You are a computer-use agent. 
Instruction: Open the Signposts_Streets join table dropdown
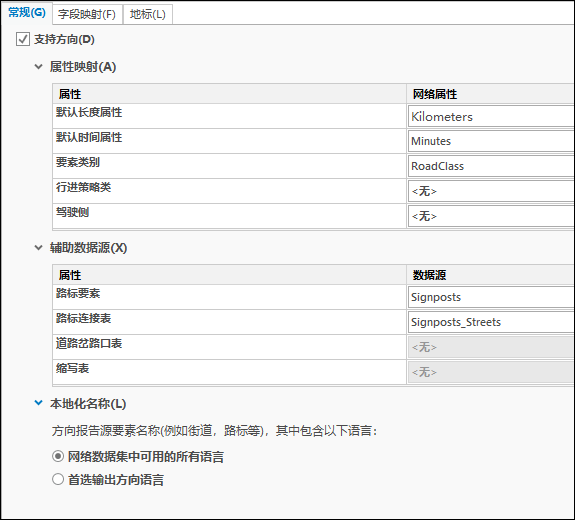(x=491, y=322)
